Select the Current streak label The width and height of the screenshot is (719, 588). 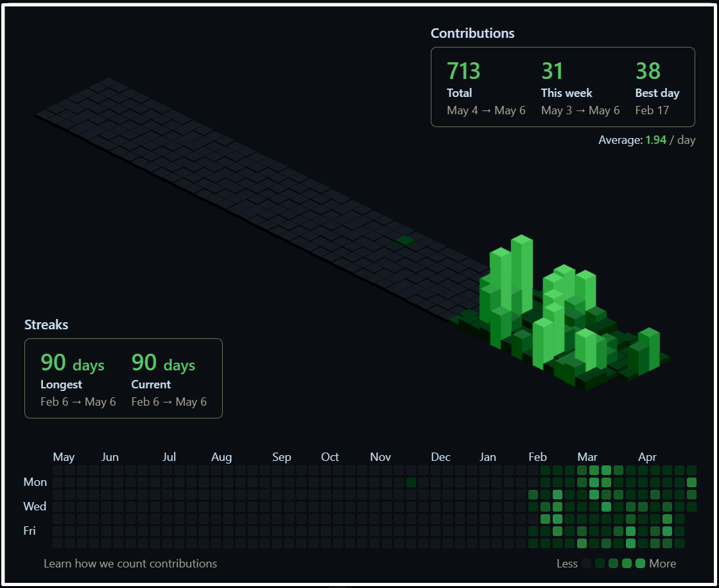151,385
